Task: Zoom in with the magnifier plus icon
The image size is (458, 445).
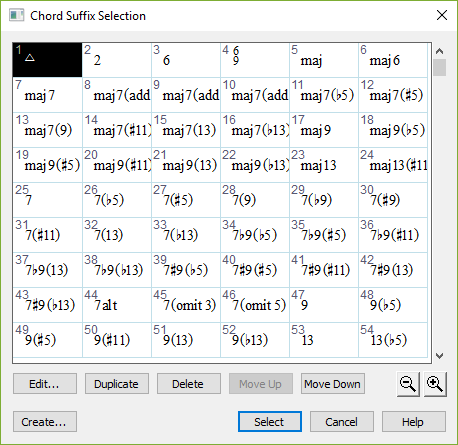Action: tap(435, 384)
